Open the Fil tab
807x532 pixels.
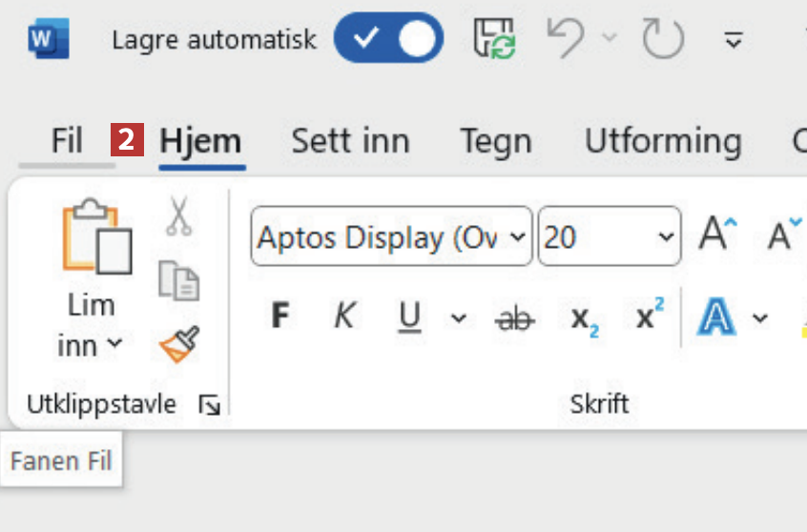(67, 142)
